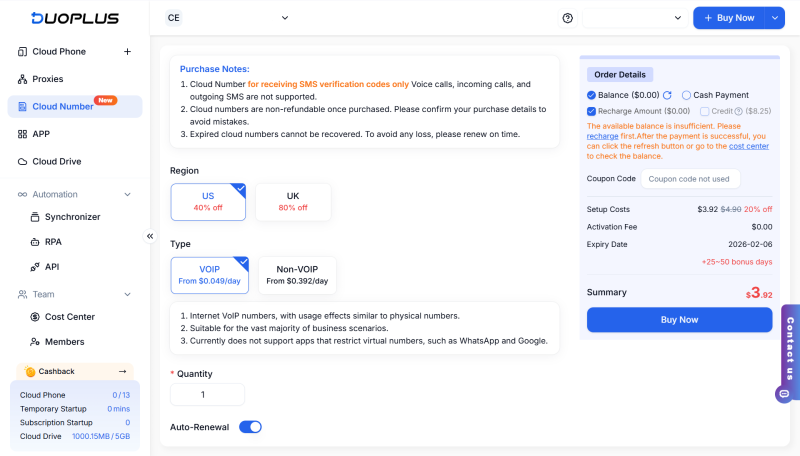Click the Coupon Code input field
Viewport: 800px width, 456px height.
coord(690,179)
